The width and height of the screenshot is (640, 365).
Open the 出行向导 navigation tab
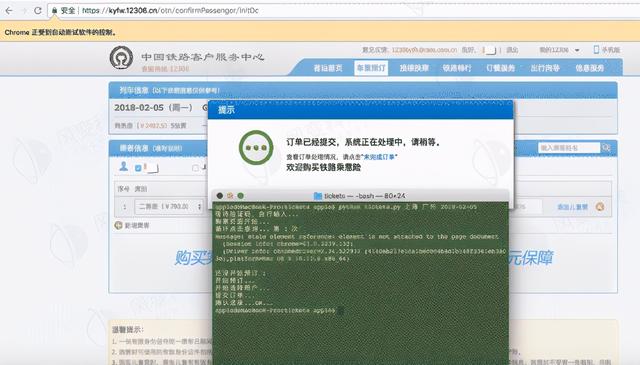(545, 68)
